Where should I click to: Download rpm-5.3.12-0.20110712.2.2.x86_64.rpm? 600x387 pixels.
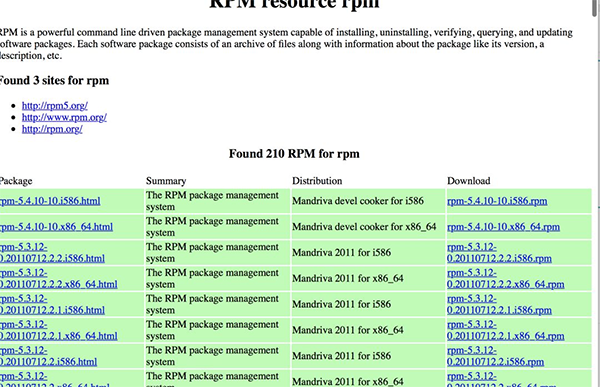point(505,278)
